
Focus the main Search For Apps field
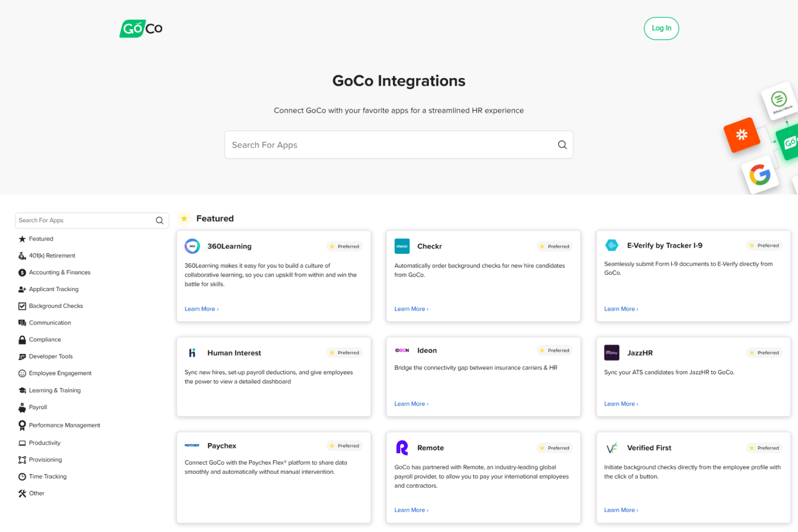pyautogui.click(x=398, y=145)
